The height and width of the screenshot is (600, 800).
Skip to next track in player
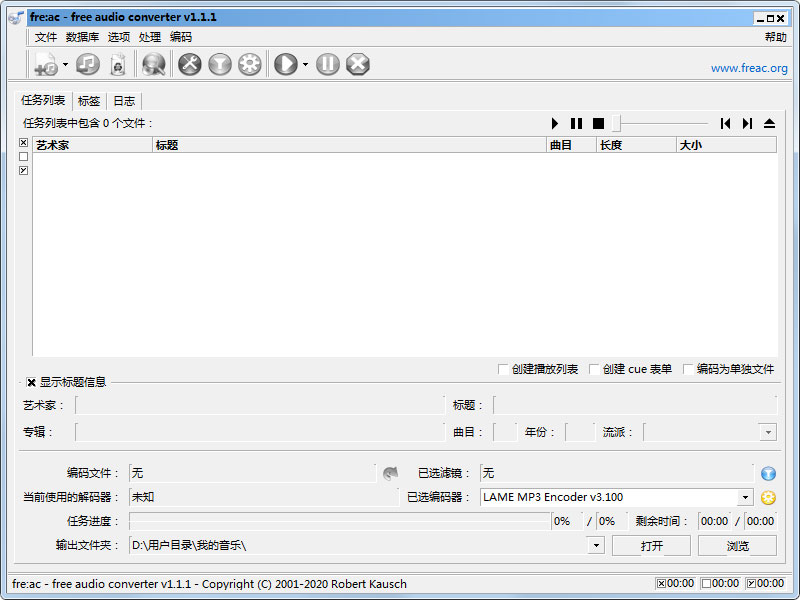pyautogui.click(x=747, y=123)
